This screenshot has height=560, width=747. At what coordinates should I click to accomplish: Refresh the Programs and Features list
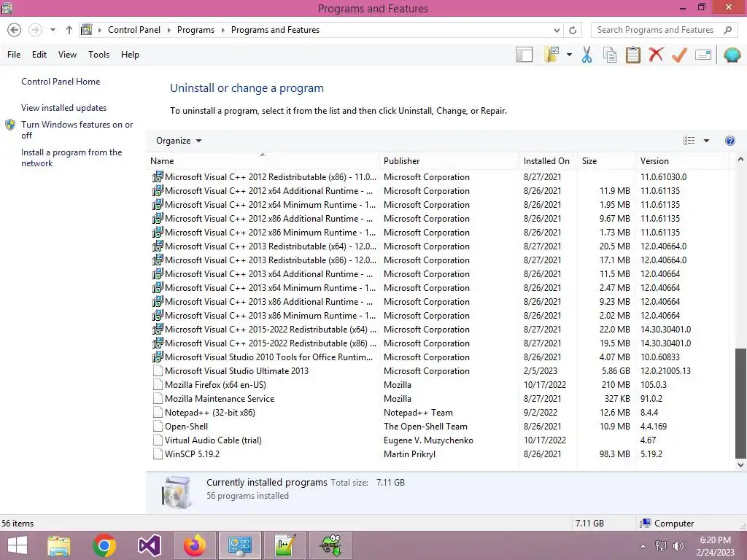pos(573,30)
